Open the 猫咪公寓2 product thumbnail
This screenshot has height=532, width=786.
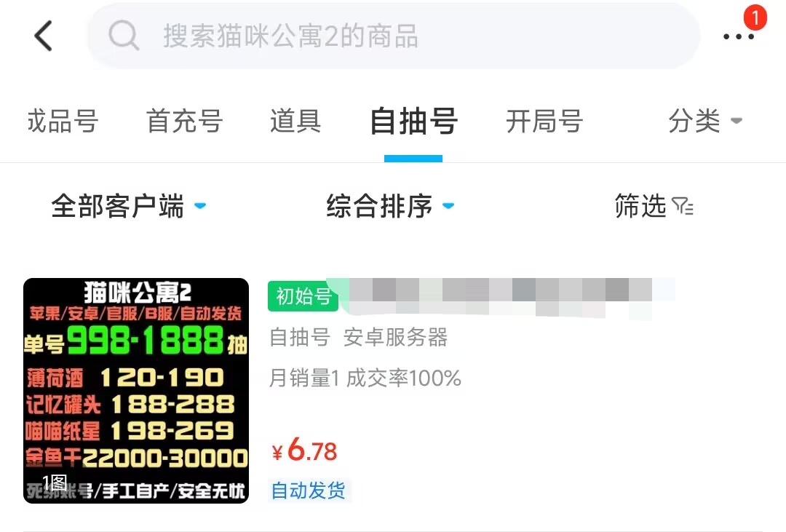coord(136,391)
